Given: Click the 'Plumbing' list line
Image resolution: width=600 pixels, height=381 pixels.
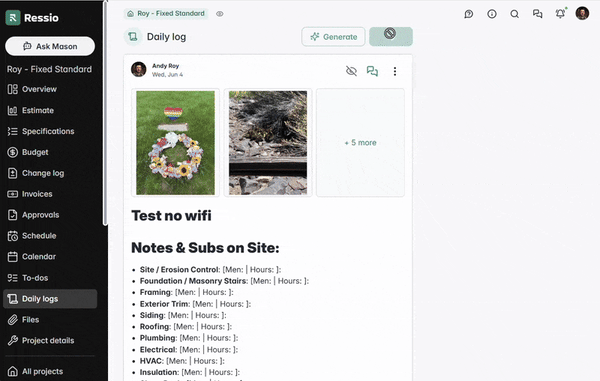Looking at the screenshot, I should tap(189, 338).
